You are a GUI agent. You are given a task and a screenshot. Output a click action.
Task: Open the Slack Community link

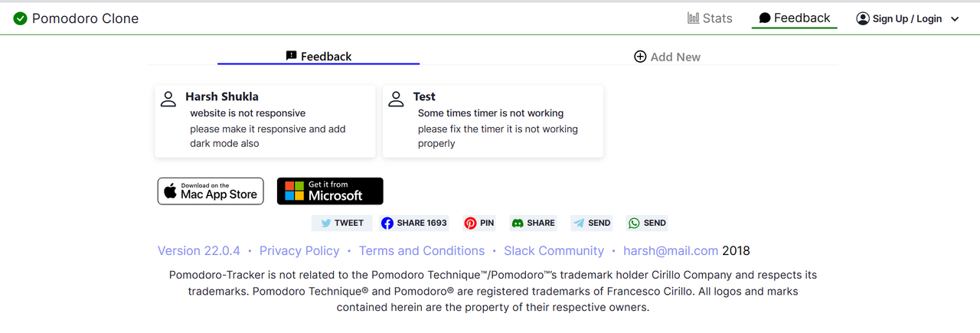click(x=554, y=250)
